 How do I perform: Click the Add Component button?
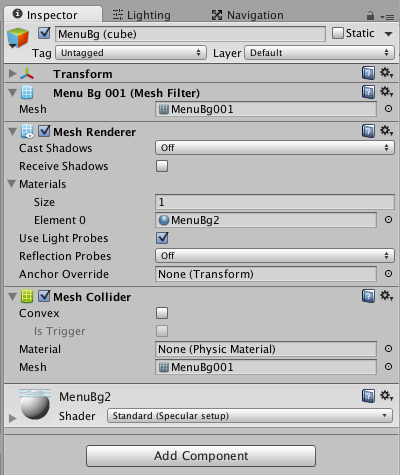(x=201, y=456)
